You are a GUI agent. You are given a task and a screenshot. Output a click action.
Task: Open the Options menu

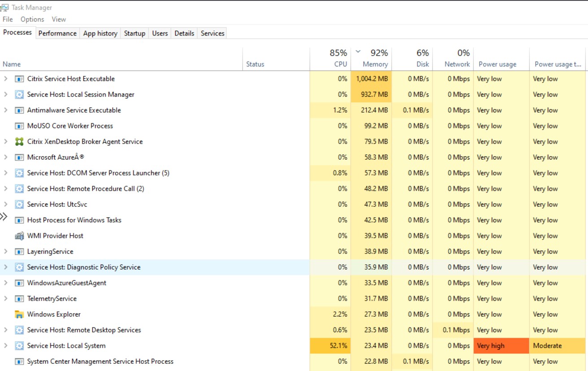pos(32,19)
